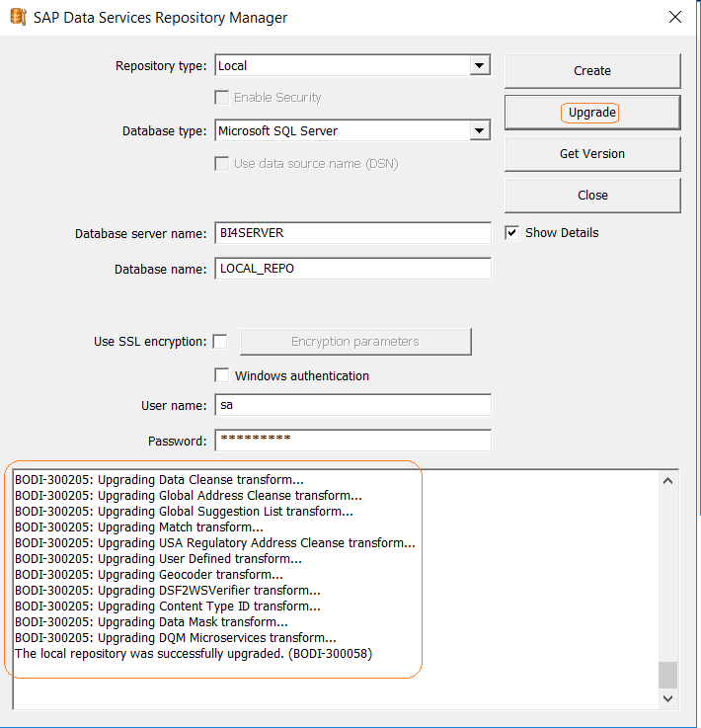The height and width of the screenshot is (728, 701).
Task: Open the Repository type dropdown arrow
Action: (x=479, y=65)
